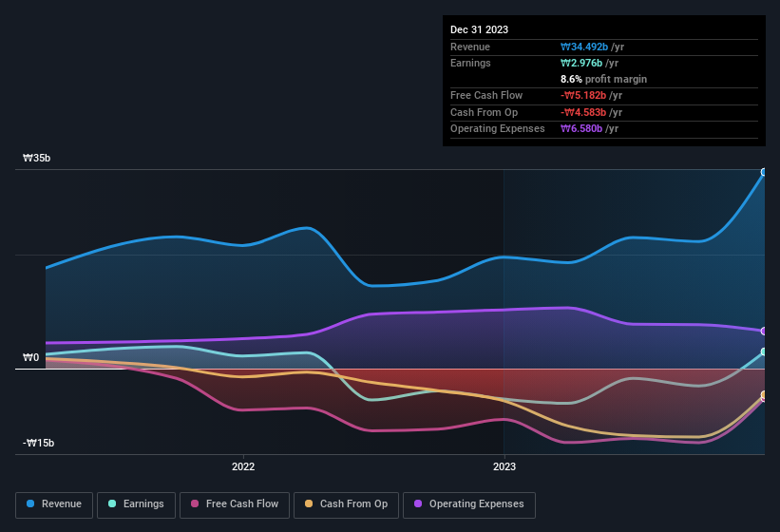
Task: Click the Operating Expenses tooltip label
Action: click(498, 129)
